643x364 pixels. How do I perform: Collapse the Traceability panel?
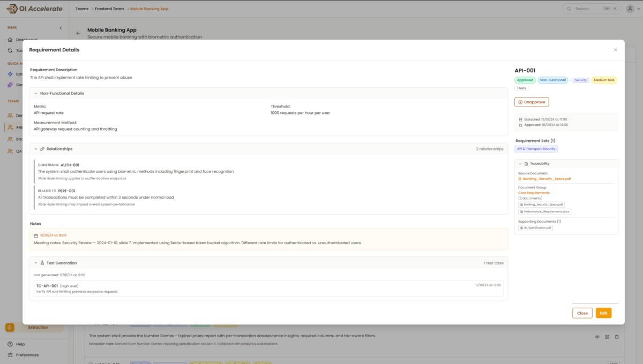[520, 163]
